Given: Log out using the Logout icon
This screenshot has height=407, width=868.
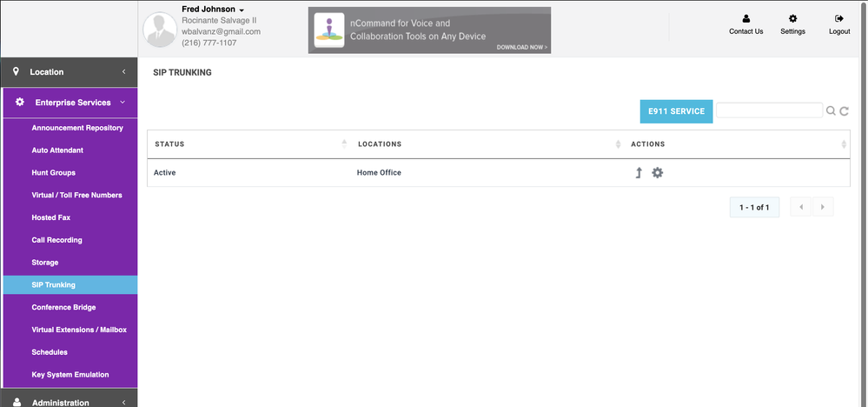Looking at the screenshot, I should (839, 24).
